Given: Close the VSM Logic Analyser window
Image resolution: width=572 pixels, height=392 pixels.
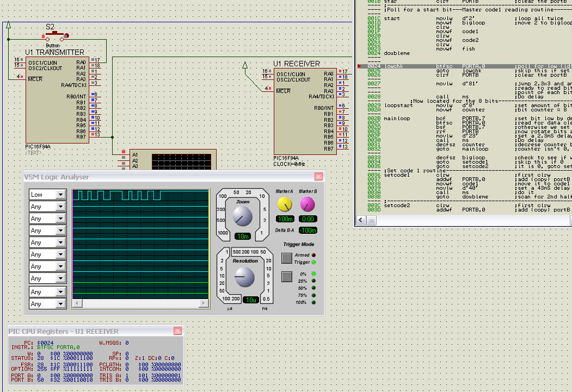Looking at the screenshot, I should click(318, 177).
